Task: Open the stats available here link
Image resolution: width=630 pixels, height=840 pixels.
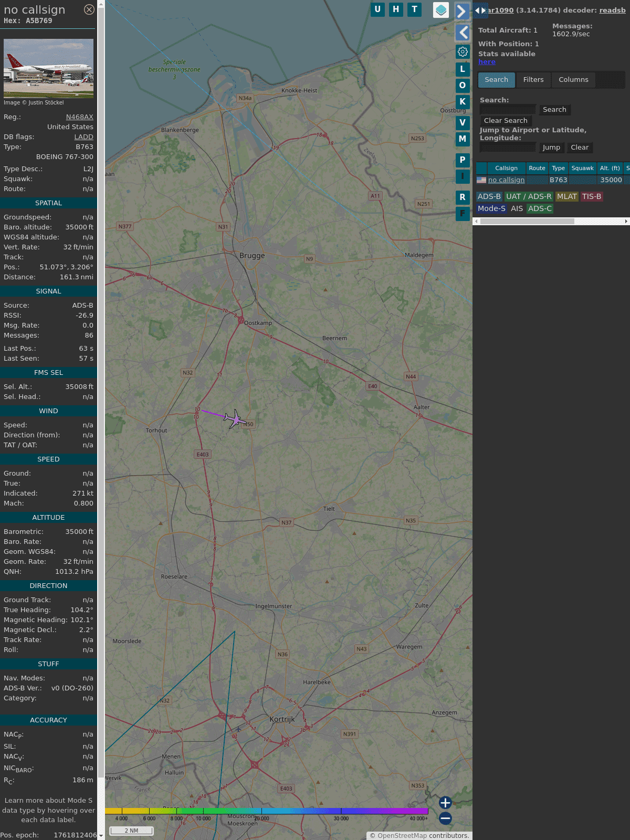Action: point(487,61)
